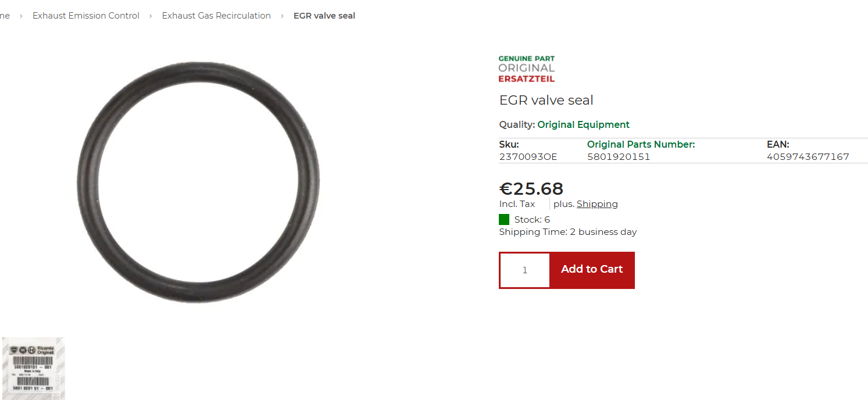Add the EGR valve seal to cart
The height and width of the screenshot is (400, 868).
592,270
